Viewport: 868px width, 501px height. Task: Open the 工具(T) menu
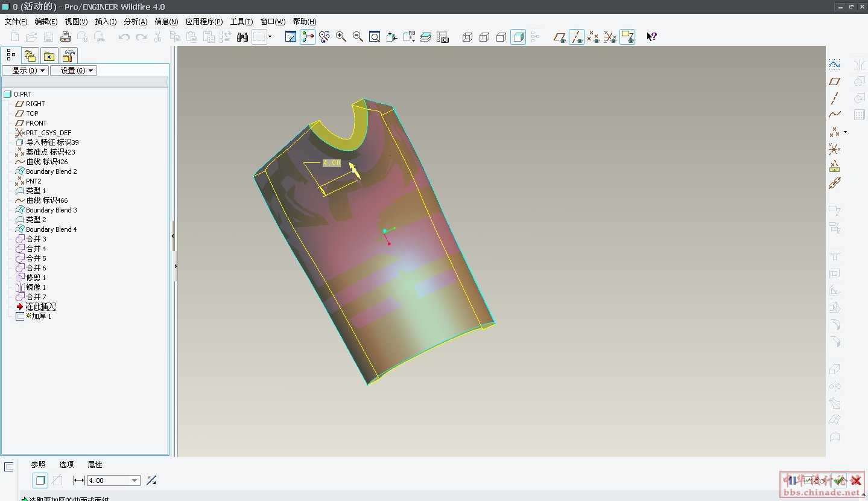[x=241, y=22]
